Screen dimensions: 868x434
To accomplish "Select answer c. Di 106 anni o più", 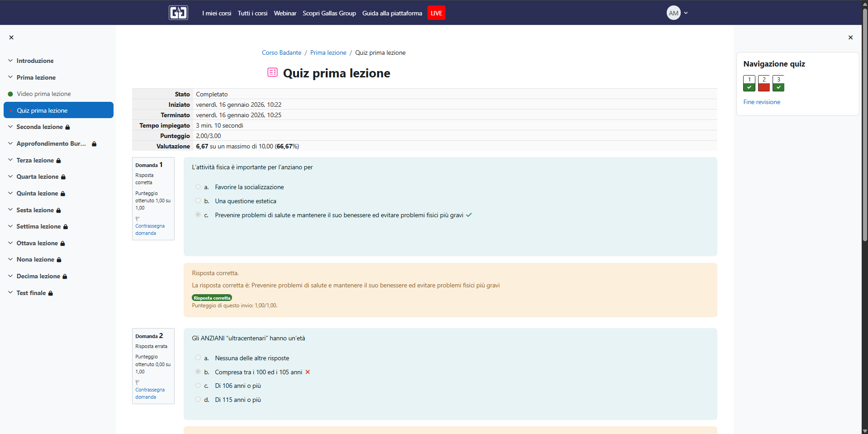I will (x=198, y=386).
